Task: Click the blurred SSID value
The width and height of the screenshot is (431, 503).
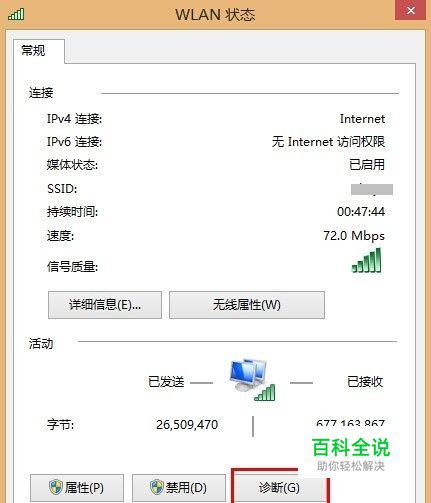Action: (x=372, y=189)
